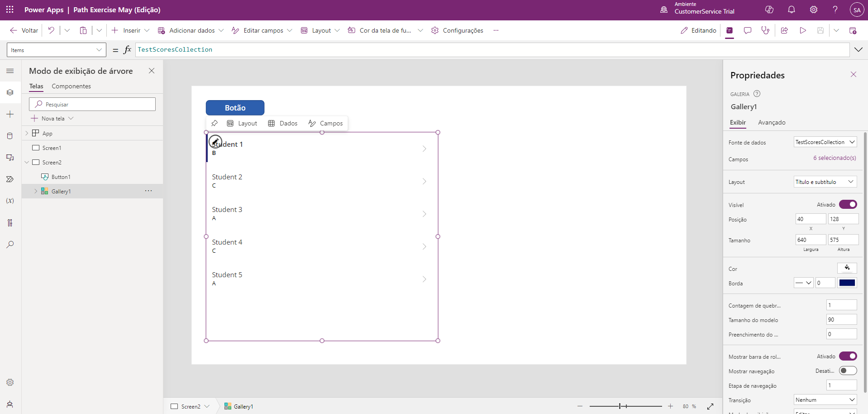The image size is (868, 414).
Task: Open the tree view layers icon
Action: (x=10, y=92)
